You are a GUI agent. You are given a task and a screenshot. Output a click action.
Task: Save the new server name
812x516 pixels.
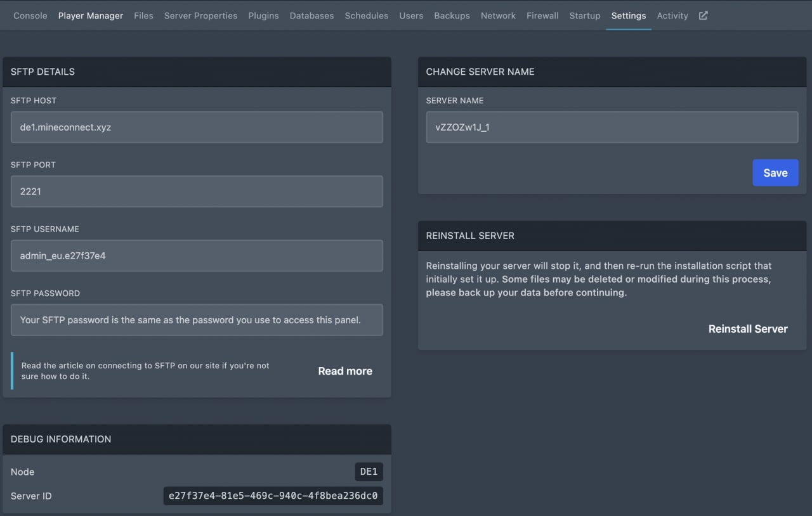[775, 172]
